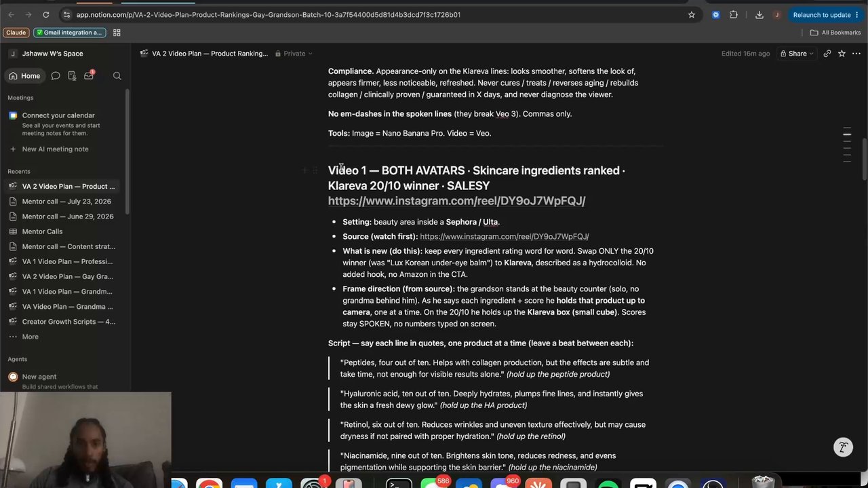Image resolution: width=868 pixels, height=488 pixels.
Task: Click the page title breadcrumb in top bar
Action: point(203,54)
